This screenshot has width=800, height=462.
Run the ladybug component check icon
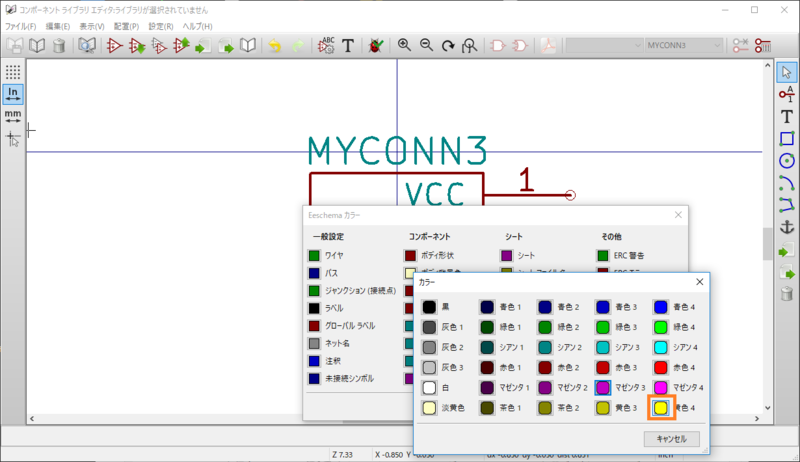(376, 45)
